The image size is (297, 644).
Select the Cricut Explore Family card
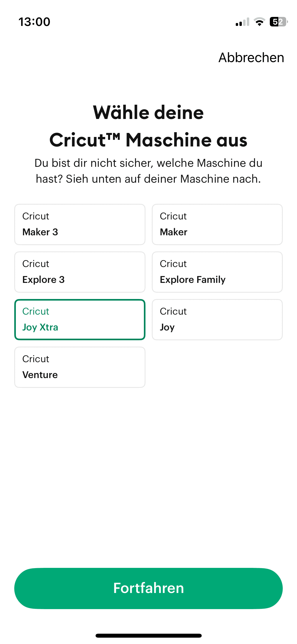pyautogui.click(x=217, y=272)
